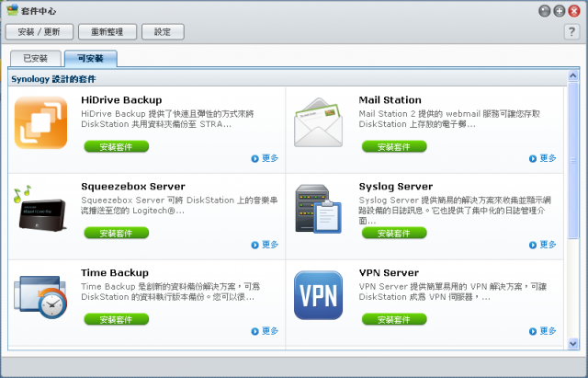Click the Package Center title bar icon
This screenshot has width=588, height=378.
(x=12, y=10)
